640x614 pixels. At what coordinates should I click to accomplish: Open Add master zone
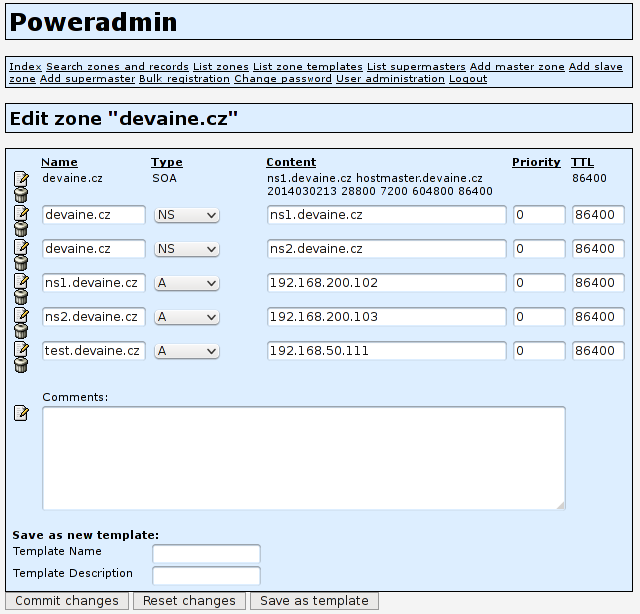pos(517,67)
